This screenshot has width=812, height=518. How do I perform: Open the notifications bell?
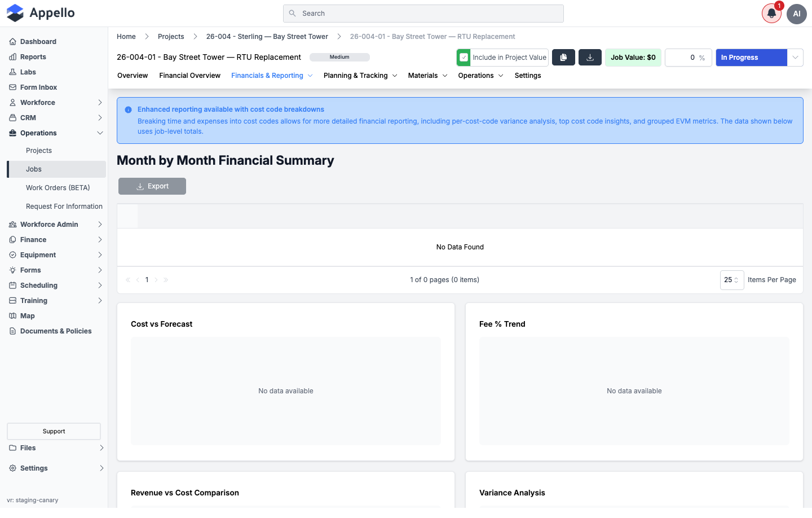pyautogui.click(x=771, y=14)
